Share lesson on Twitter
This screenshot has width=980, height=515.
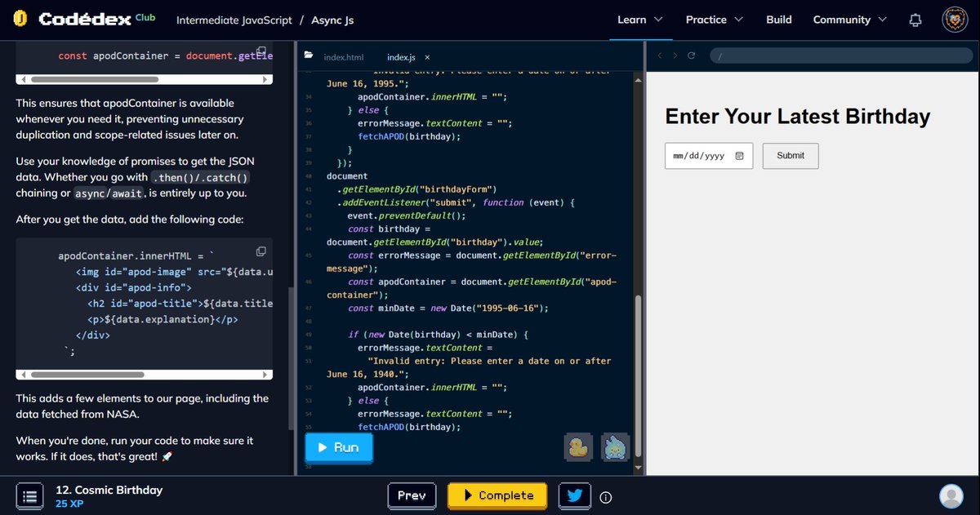[575, 495]
